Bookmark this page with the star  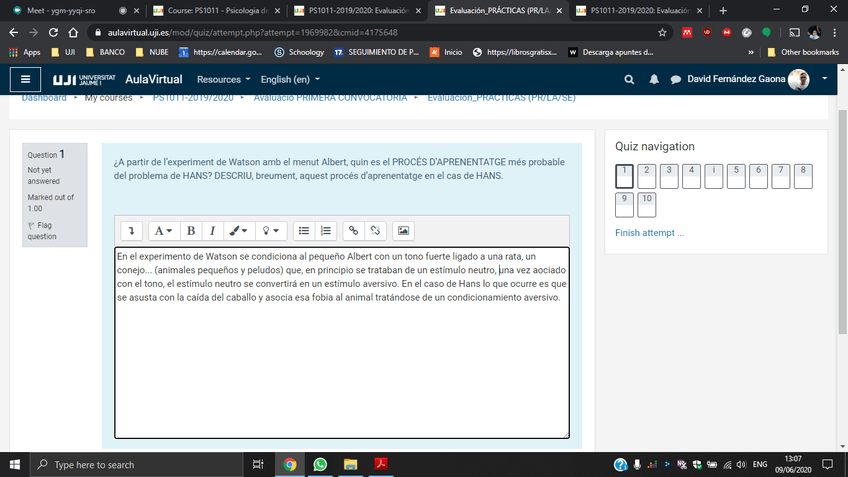pos(662,32)
